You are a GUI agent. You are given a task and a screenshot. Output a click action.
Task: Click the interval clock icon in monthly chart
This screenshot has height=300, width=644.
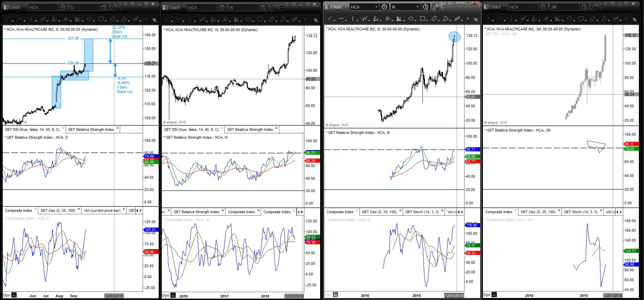426,7
